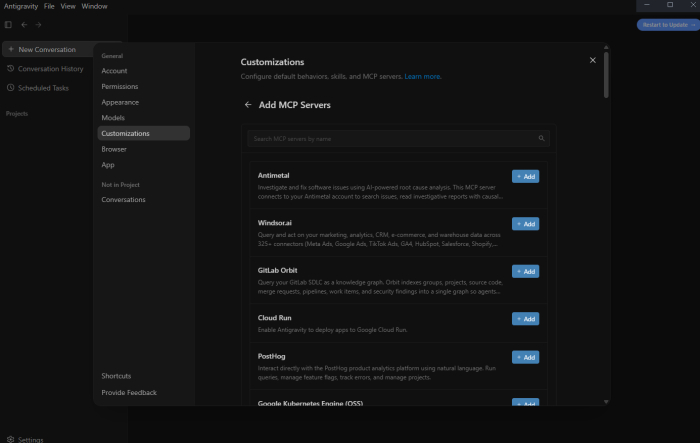Click the plus icon of New Conversation

11,49
